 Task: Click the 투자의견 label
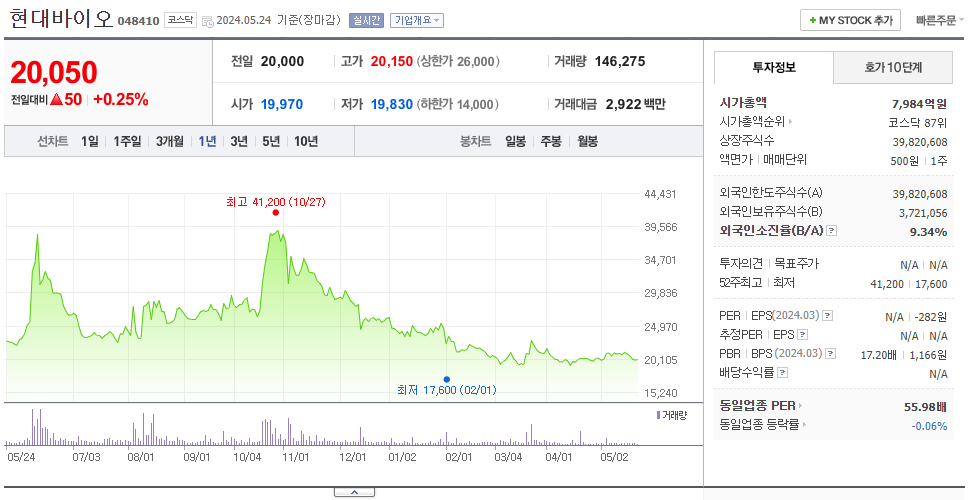(x=741, y=264)
